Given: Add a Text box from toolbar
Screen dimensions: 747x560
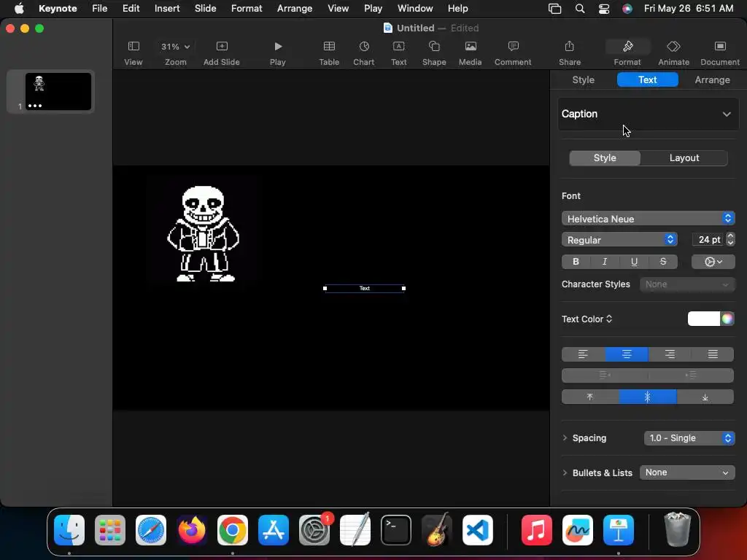Looking at the screenshot, I should click(x=399, y=52).
